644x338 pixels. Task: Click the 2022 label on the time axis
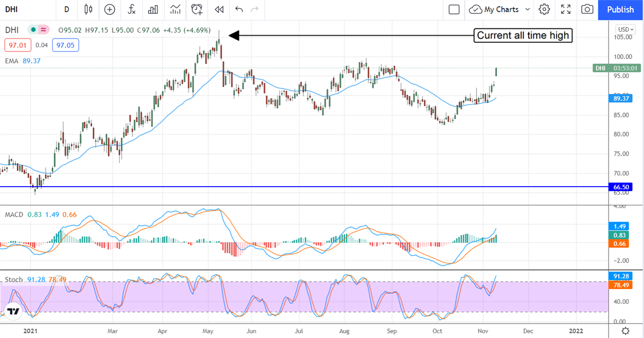click(x=576, y=330)
